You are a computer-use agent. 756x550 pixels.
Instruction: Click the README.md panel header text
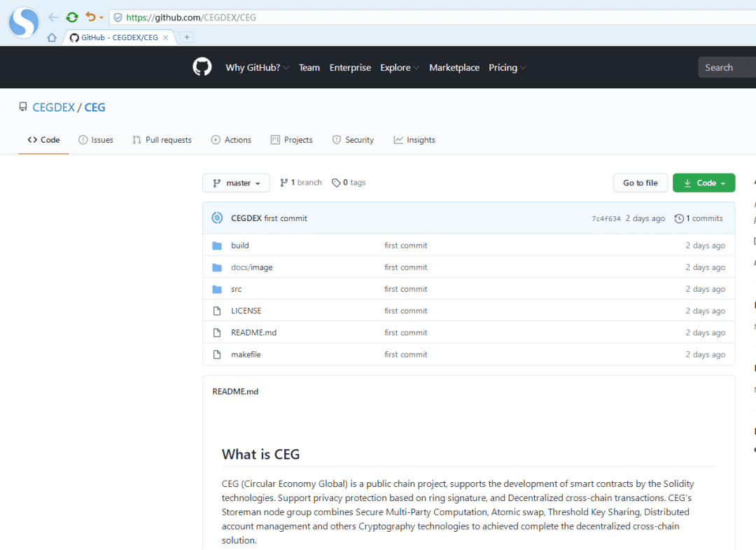coord(235,391)
